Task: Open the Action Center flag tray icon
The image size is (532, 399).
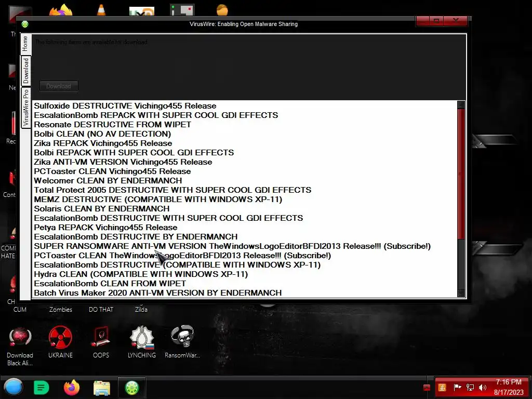Action: pyautogui.click(x=457, y=387)
